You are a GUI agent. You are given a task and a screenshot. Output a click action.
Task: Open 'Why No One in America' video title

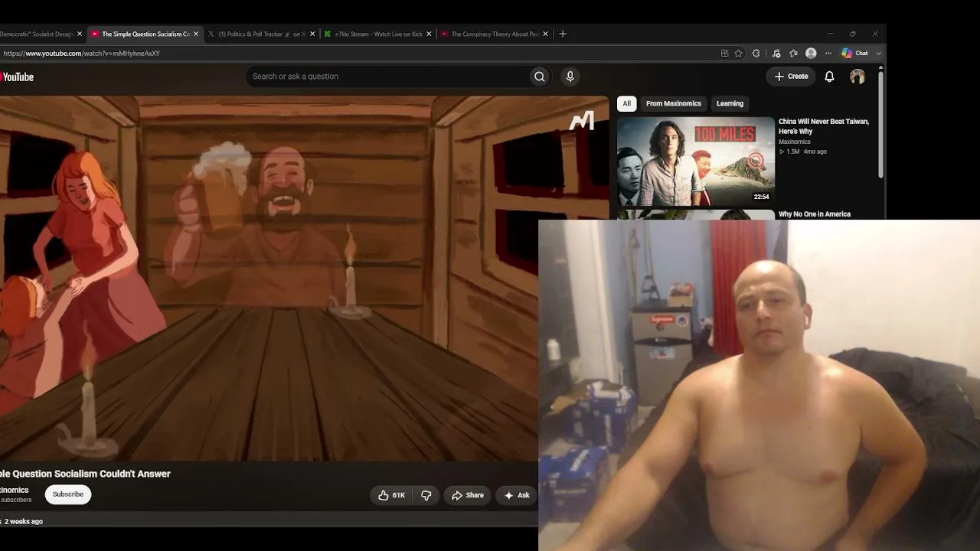tap(815, 214)
